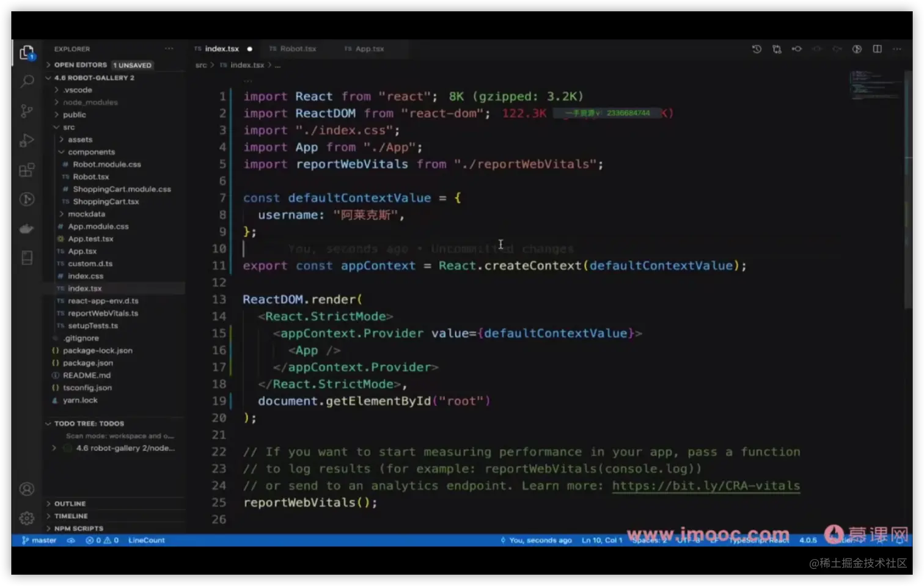Open App.test.tsx file
The height and width of the screenshot is (586, 924).
(x=90, y=239)
